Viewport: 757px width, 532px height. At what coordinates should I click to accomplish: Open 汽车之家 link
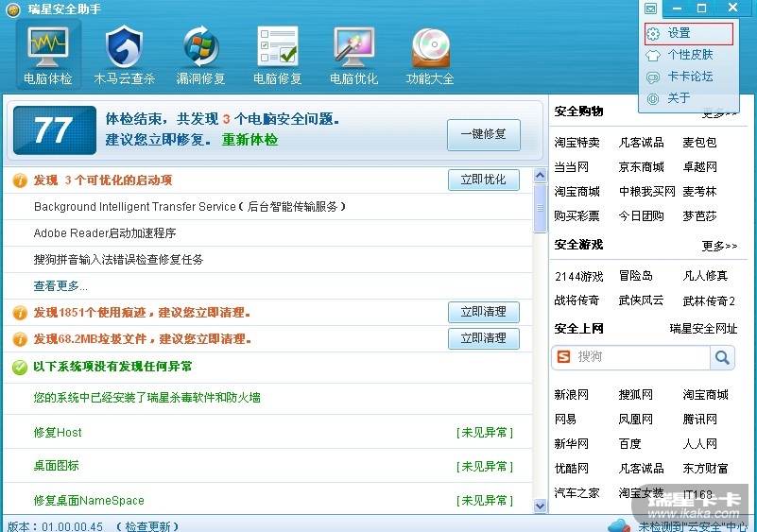click(576, 493)
